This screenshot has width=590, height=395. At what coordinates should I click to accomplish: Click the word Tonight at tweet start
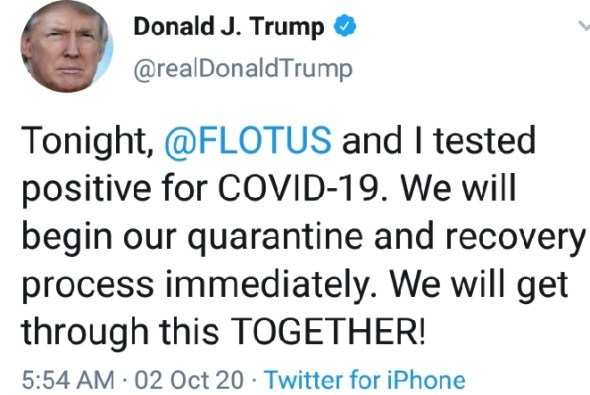coord(84,141)
